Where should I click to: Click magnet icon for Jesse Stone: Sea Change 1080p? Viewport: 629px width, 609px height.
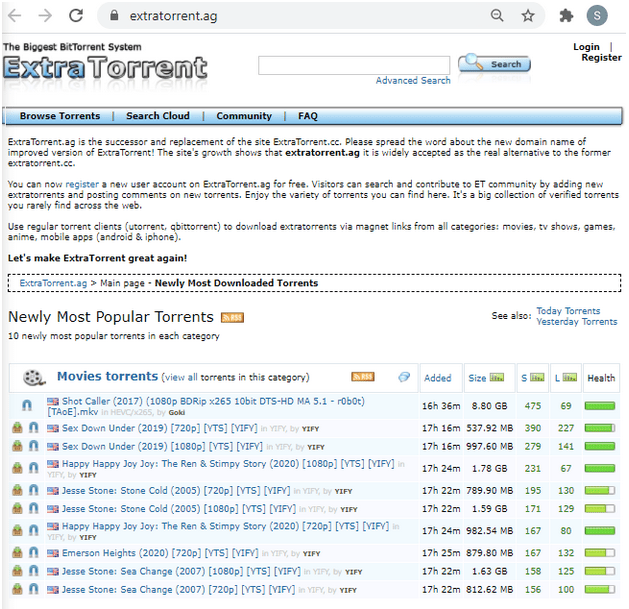click(x=34, y=571)
